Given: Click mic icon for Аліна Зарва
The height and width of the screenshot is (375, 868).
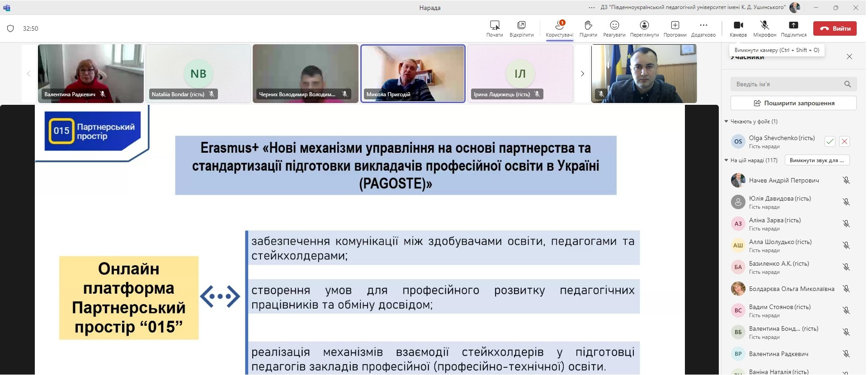Looking at the screenshot, I should click(x=846, y=224).
